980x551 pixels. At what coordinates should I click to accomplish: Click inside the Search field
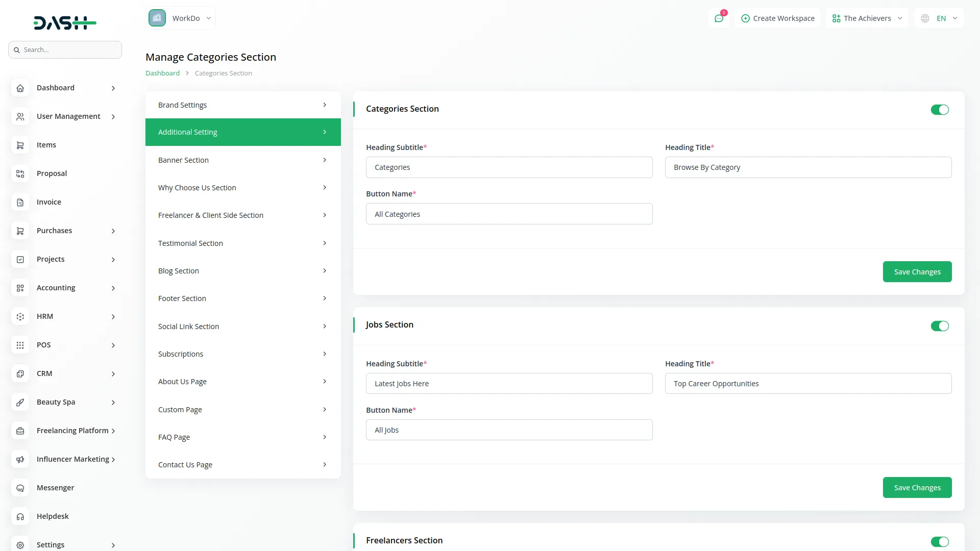point(65,49)
